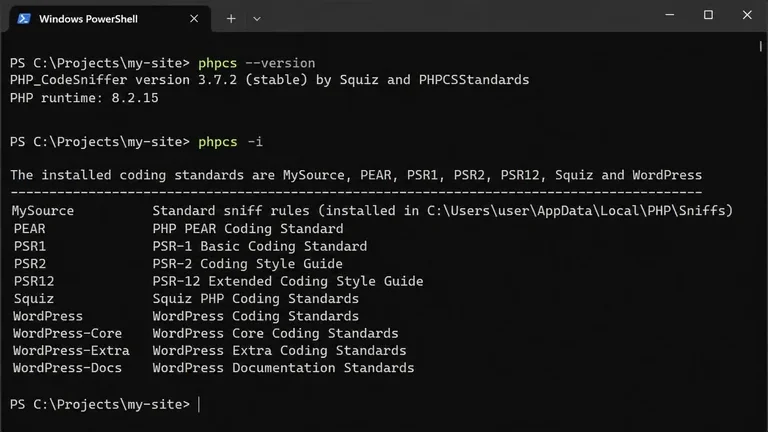Click the 'phpcs -i' command text
This screenshot has height=432, width=768.
coord(230,142)
